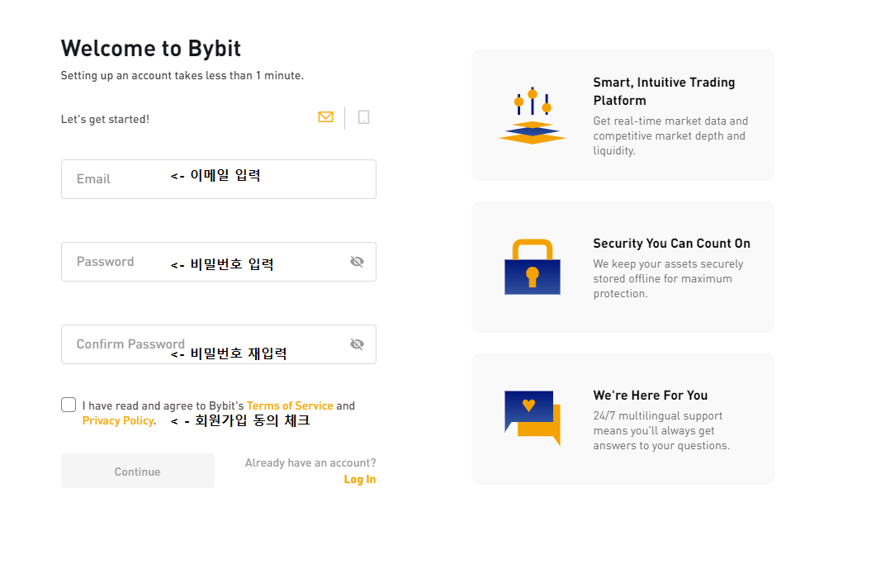Focus the Password input field
Viewport: 876px width, 588px height.
[x=219, y=262]
